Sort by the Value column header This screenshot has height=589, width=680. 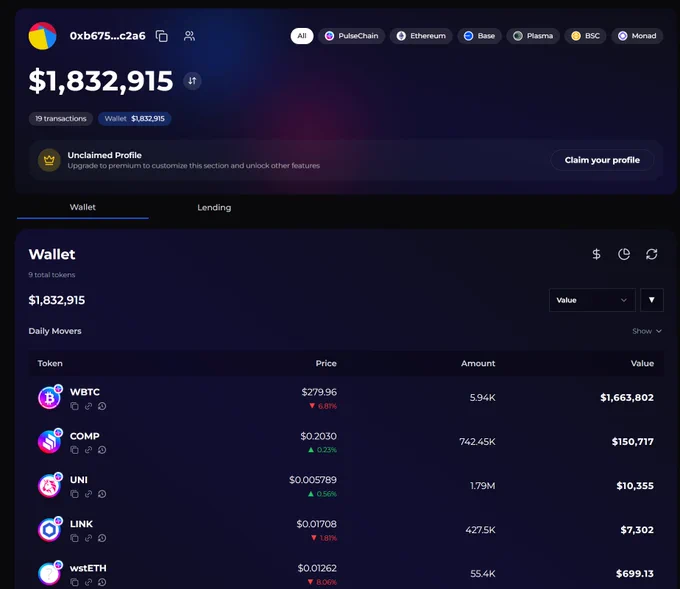point(642,363)
